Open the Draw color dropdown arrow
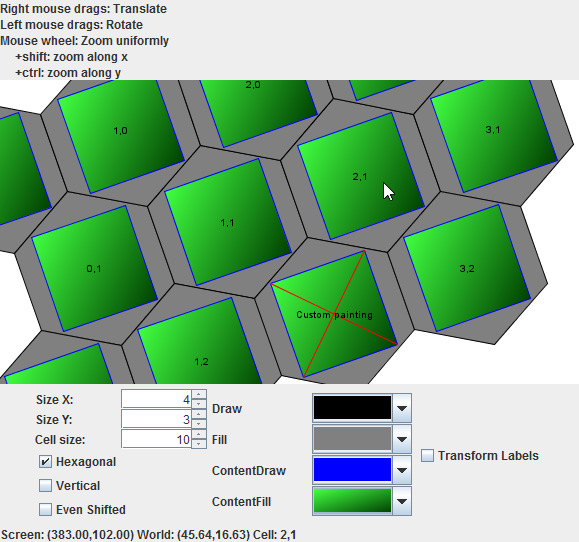Viewport: 579px width, 542px height. click(x=402, y=408)
